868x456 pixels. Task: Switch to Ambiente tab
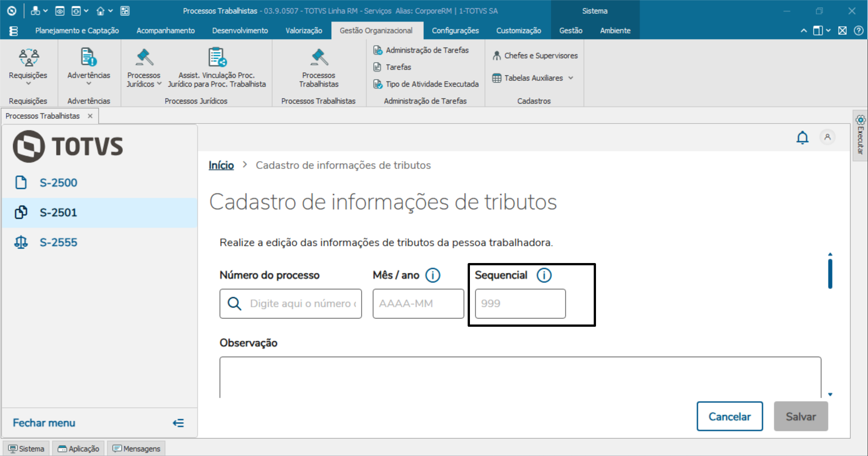(615, 31)
